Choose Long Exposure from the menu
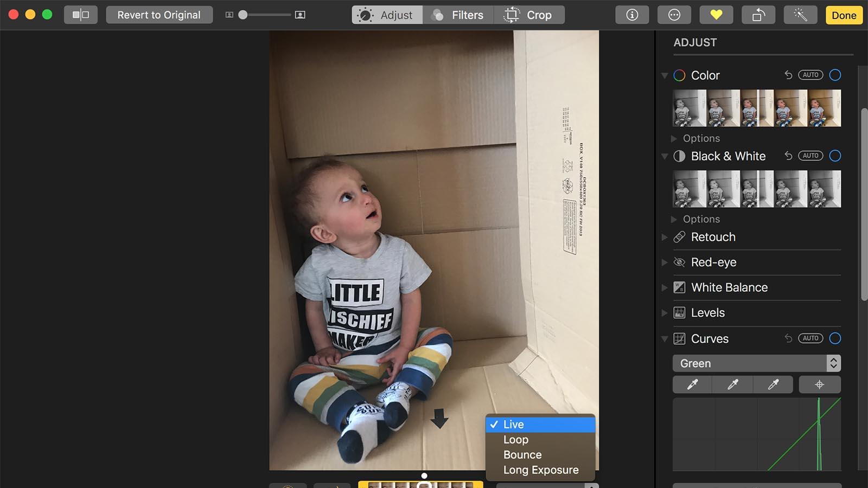Image resolution: width=868 pixels, height=488 pixels. (x=541, y=470)
